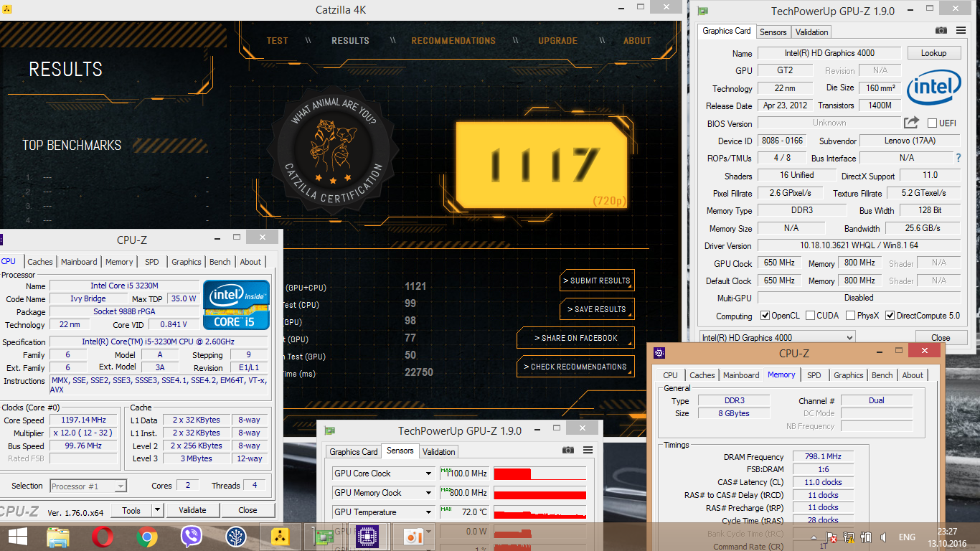
Task: Click the orange screen recorder taskbar icon
Action: pyautogui.click(x=413, y=537)
